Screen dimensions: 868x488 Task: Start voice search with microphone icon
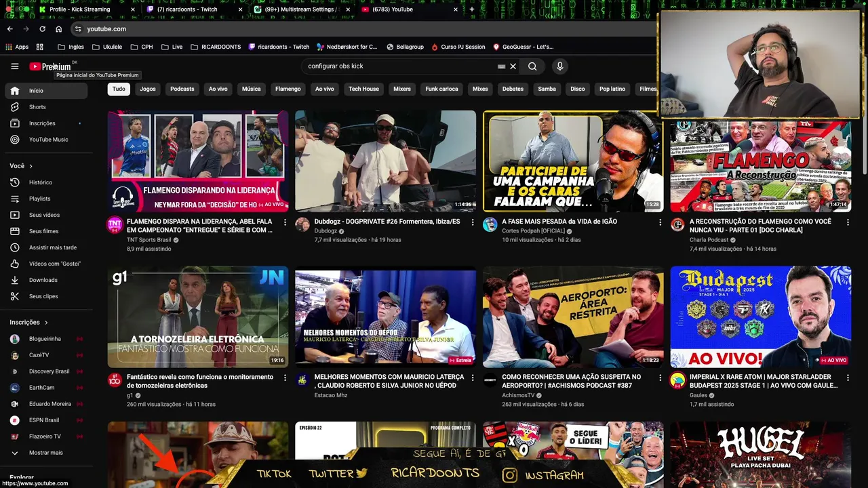[x=559, y=66]
